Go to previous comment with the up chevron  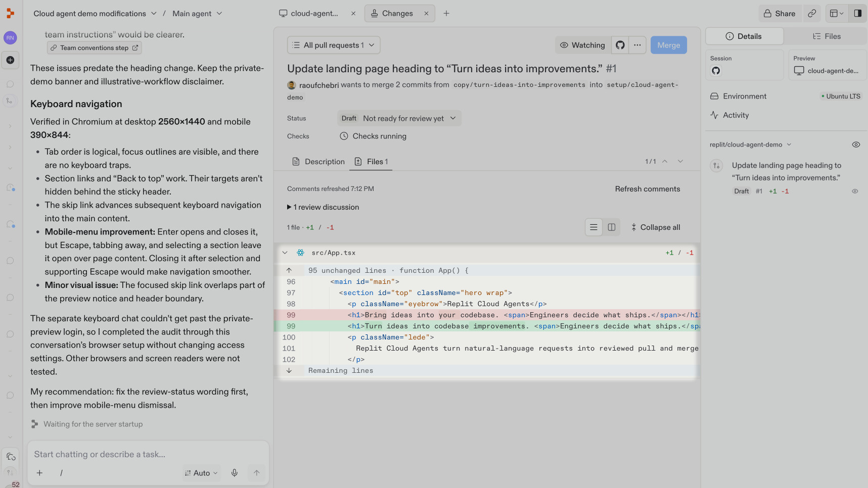(x=665, y=161)
